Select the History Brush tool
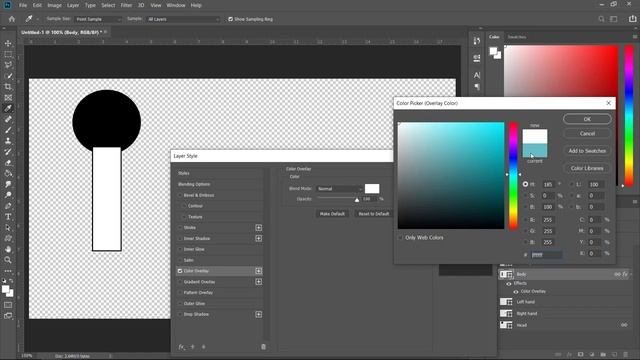Screen dimensions: 640x360 pyautogui.click(x=8, y=152)
